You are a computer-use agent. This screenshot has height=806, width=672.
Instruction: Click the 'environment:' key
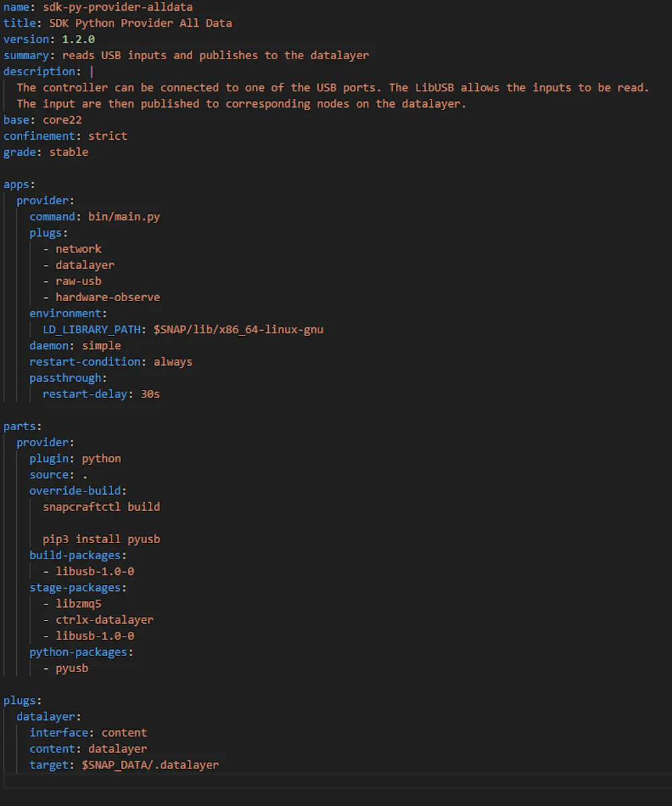[x=69, y=313]
